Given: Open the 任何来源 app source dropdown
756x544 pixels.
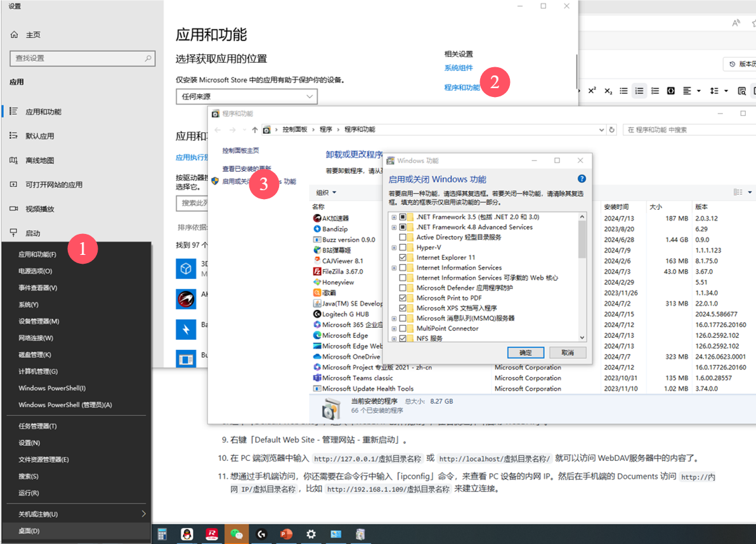Looking at the screenshot, I should [246, 96].
